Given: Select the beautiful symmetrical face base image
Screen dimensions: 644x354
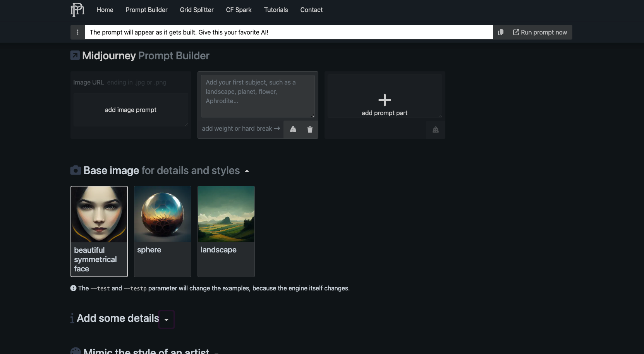Looking at the screenshot, I should 99,231.
